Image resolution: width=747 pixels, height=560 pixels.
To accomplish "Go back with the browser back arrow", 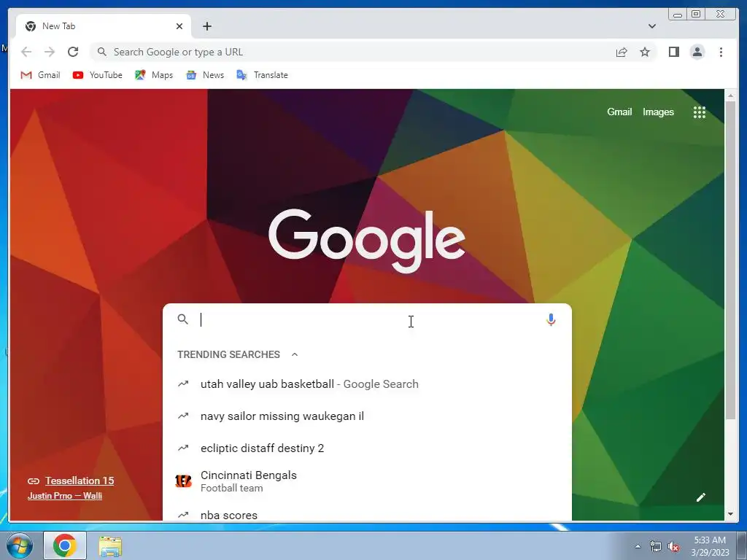I will pos(26,52).
